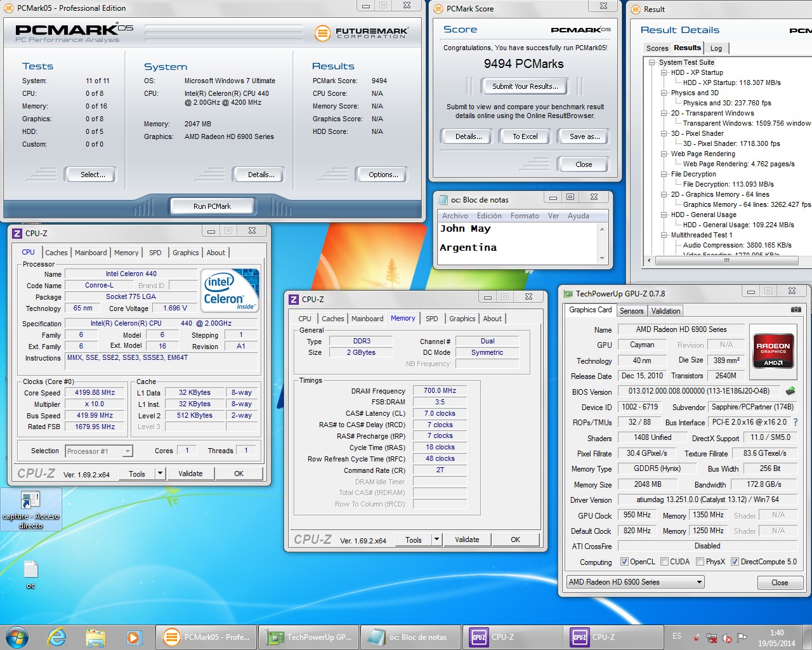Collapse the System Test Suite tree node
This screenshot has height=650, width=812.
[652, 62]
